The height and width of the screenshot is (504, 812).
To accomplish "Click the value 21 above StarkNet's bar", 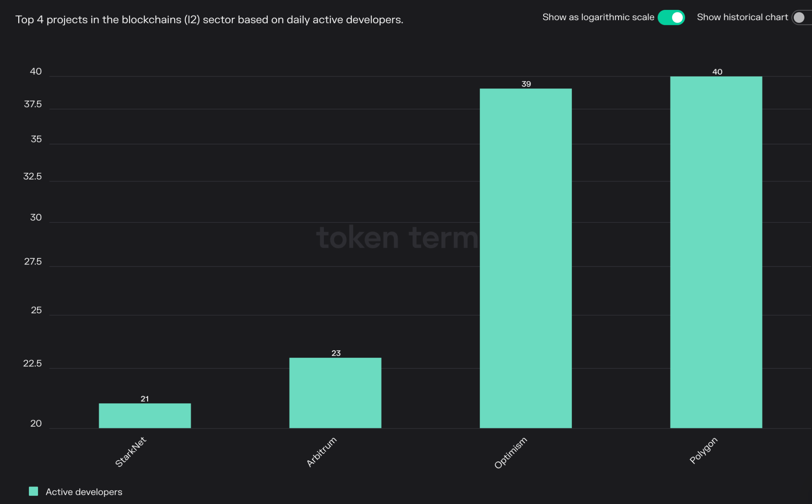I will (145, 399).
